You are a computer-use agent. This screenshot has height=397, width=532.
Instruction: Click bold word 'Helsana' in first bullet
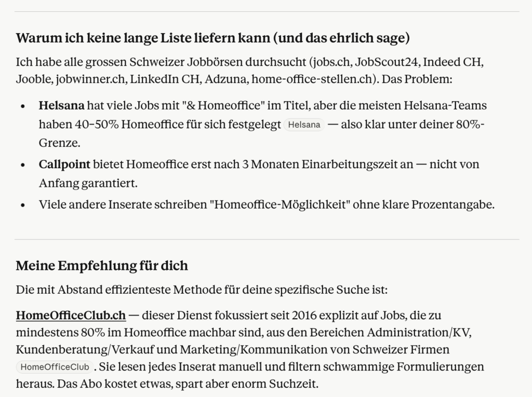pyautogui.click(x=61, y=106)
